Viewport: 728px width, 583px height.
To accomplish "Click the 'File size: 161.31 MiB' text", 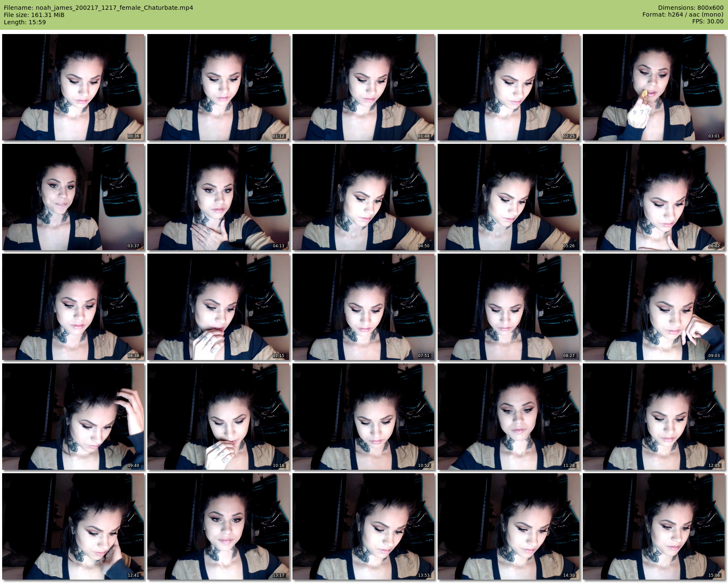I will [x=34, y=15].
